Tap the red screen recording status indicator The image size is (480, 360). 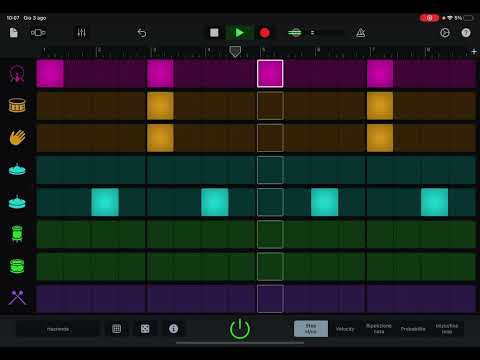pos(429,18)
